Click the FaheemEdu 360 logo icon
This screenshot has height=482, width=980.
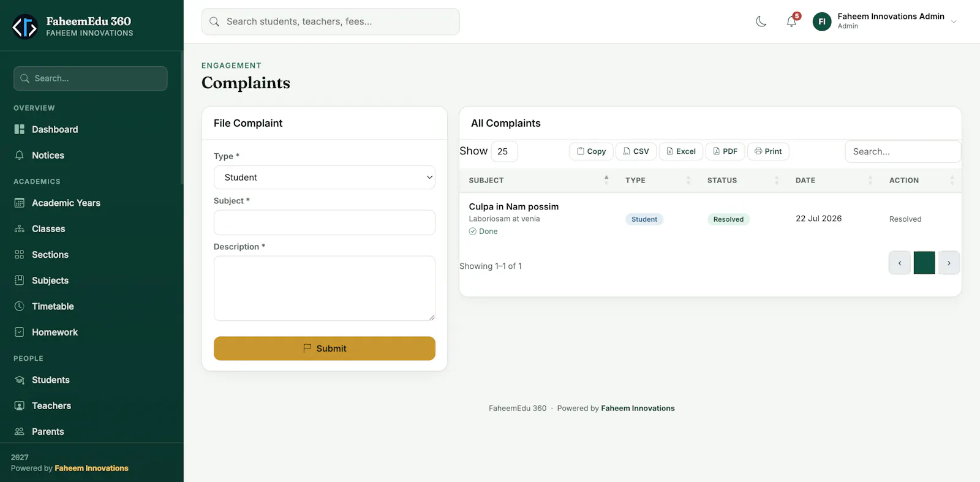click(x=25, y=26)
